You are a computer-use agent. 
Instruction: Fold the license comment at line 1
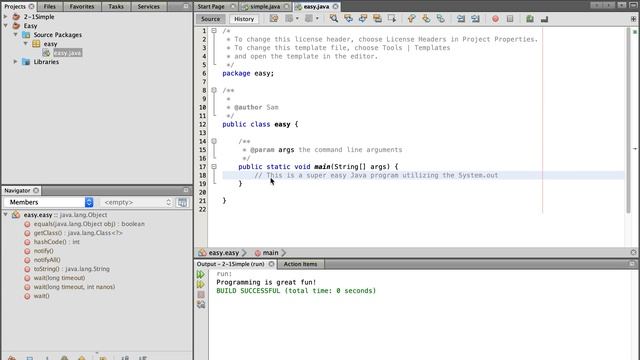click(x=214, y=31)
